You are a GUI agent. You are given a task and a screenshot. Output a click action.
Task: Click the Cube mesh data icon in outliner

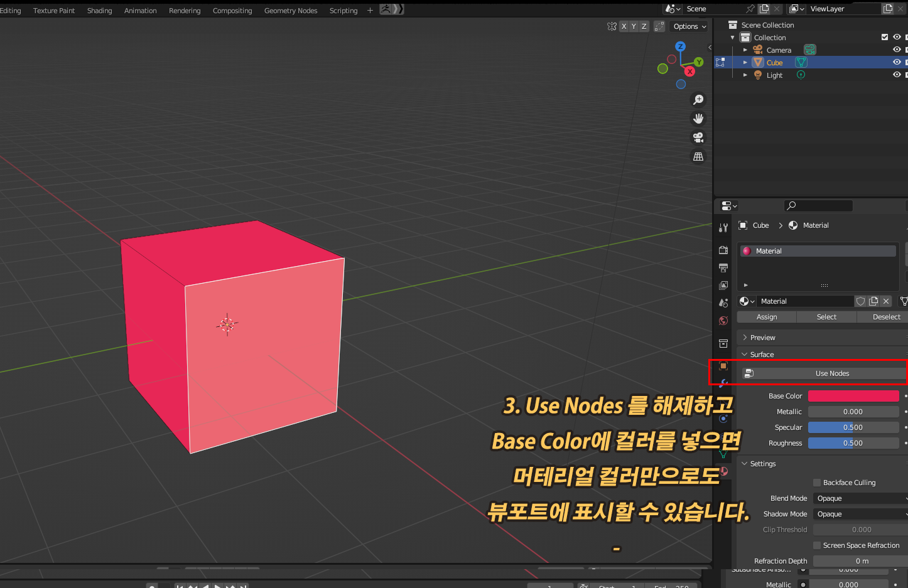801,62
